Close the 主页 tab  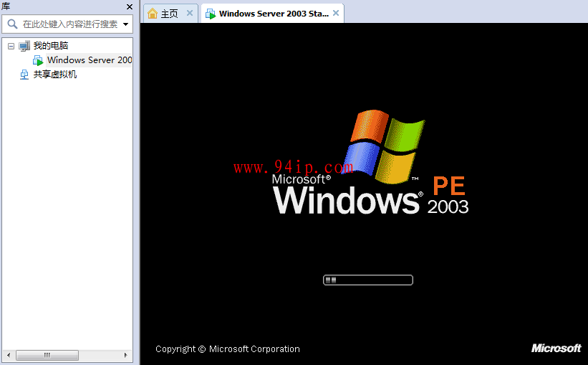[x=190, y=13]
